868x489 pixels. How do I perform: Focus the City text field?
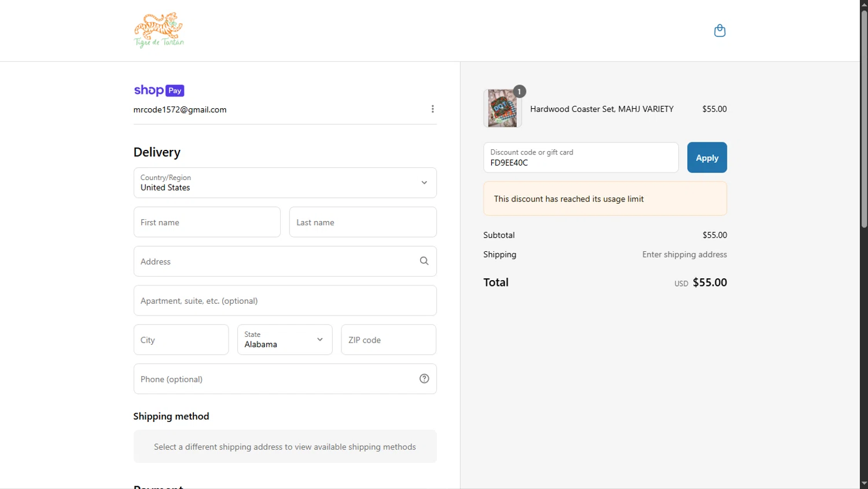(181, 340)
